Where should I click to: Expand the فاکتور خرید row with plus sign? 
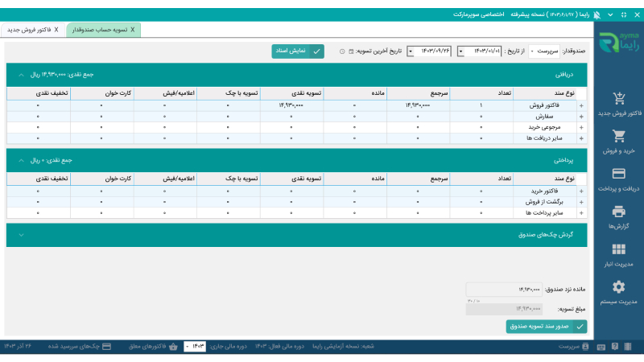581,191
